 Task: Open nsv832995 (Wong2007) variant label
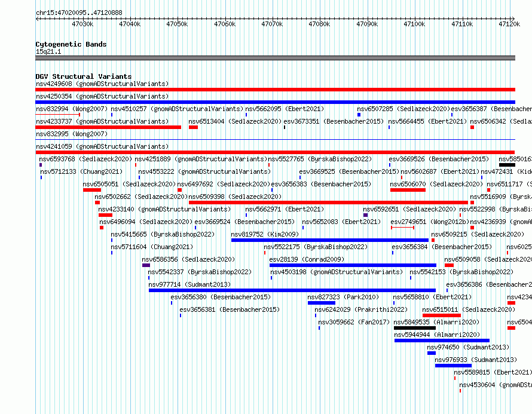[x=72, y=134]
